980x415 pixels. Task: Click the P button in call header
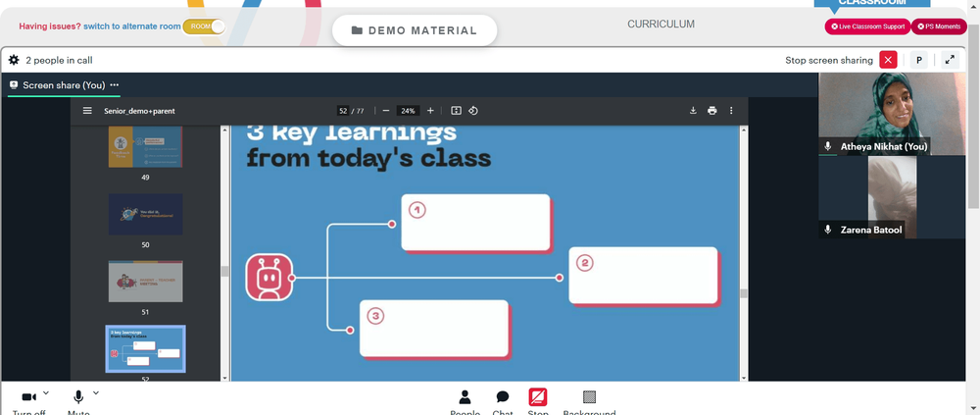point(919,60)
